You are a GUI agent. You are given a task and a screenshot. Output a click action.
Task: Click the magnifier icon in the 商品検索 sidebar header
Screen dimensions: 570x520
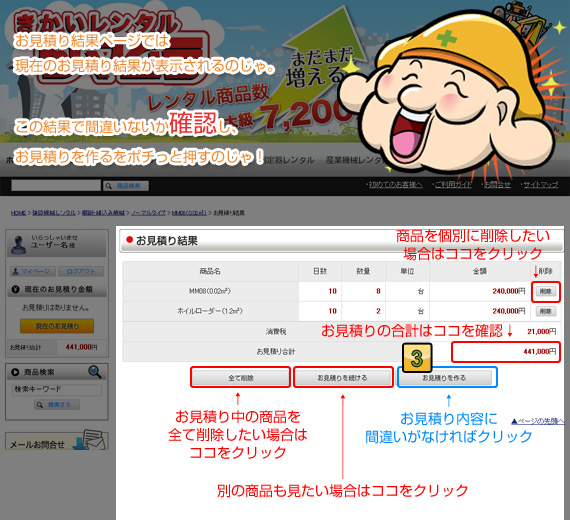95,372
